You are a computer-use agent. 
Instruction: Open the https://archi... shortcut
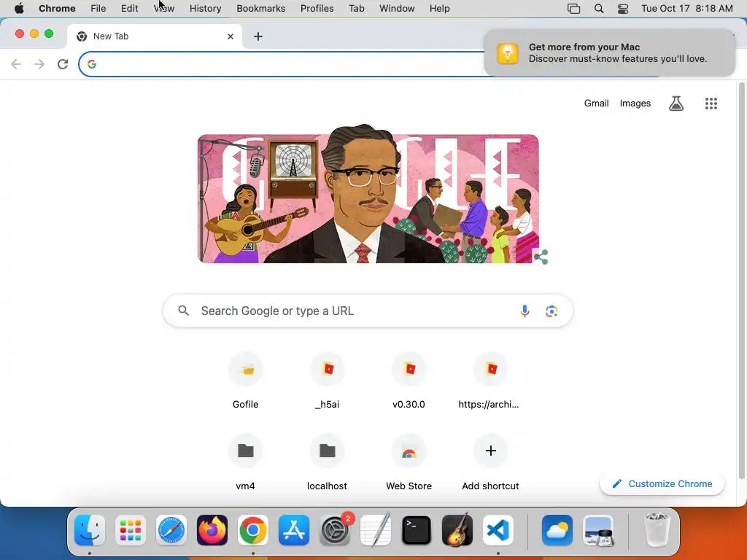(489, 381)
